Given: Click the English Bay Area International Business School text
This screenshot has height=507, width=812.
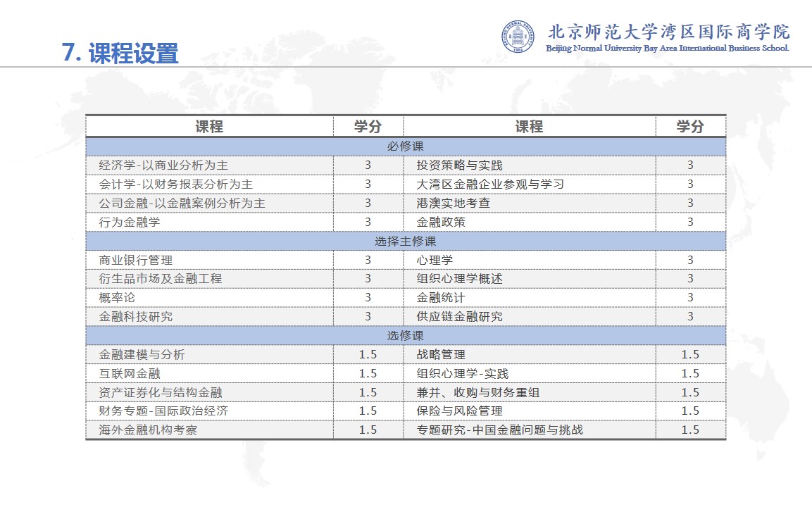Looking at the screenshot, I should 667,48.
